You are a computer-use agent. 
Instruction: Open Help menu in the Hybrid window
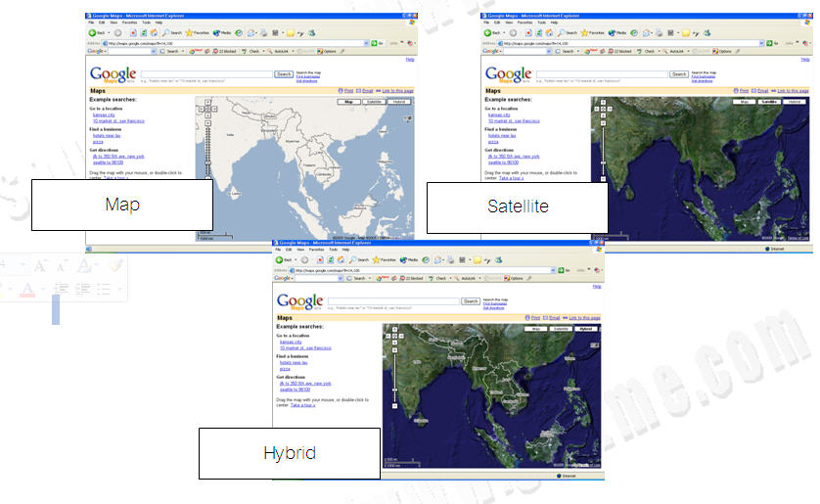pos(346,250)
